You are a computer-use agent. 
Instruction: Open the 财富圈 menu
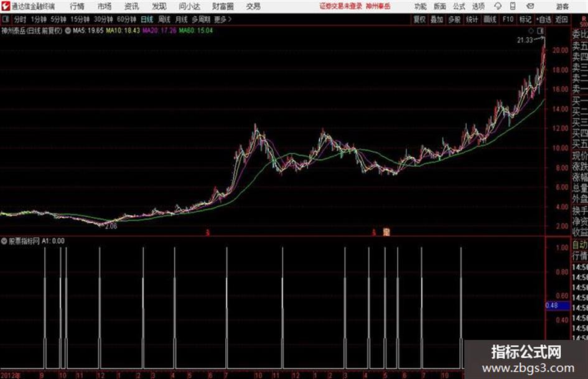(x=223, y=6)
